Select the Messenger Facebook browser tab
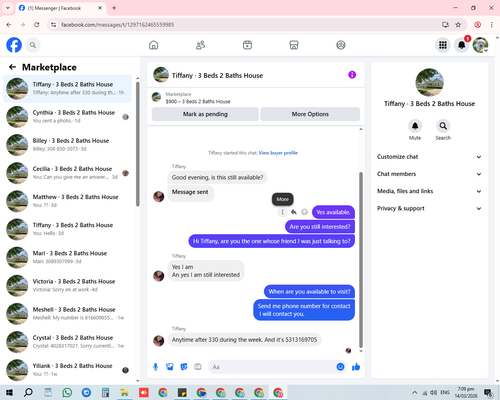Viewport: 500px width, 400px height. click(x=60, y=8)
